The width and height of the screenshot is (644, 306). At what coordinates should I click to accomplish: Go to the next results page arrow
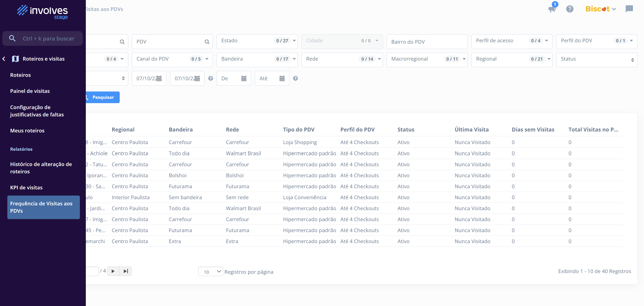(x=113, y=271)
